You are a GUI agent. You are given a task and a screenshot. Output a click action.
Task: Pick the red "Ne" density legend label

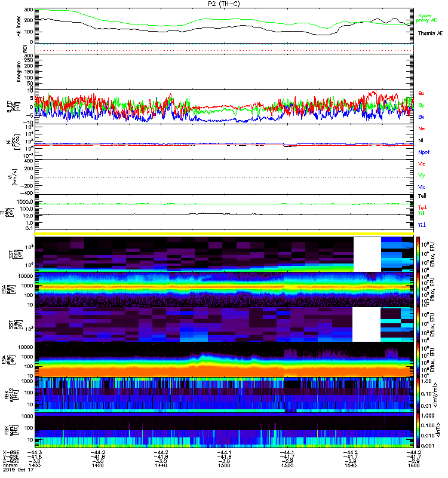coord(422,128)
